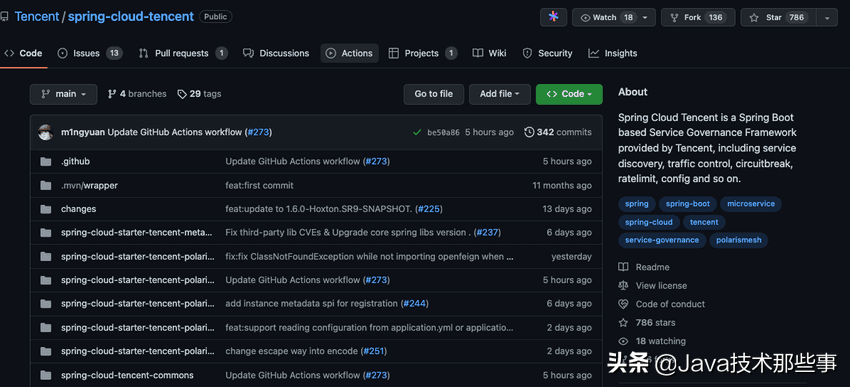Click the folder icon for changes
This screenshot has width=850, height=387.
tap(46, 209)
